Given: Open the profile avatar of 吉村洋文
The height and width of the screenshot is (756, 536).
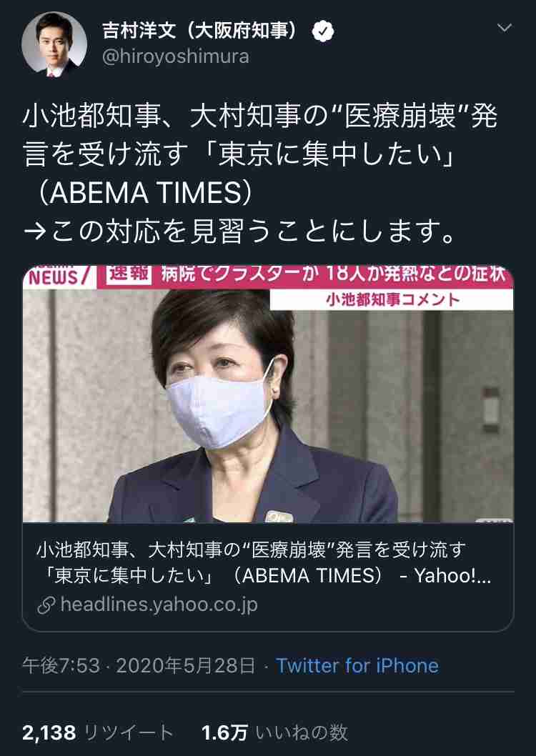Looking at the screenshot, I should (x=54, y=44).
